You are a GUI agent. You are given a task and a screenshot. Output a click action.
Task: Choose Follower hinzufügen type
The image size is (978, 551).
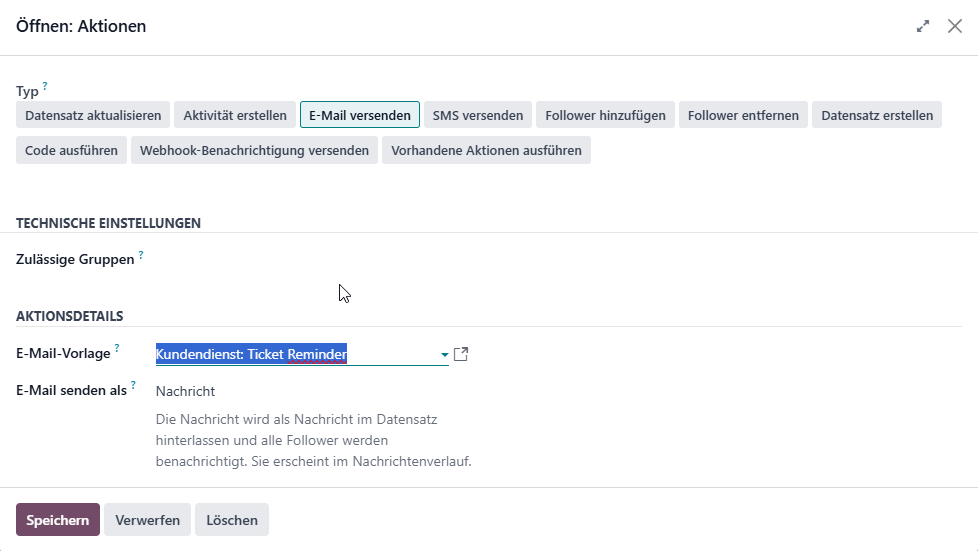tap(605, 115)
